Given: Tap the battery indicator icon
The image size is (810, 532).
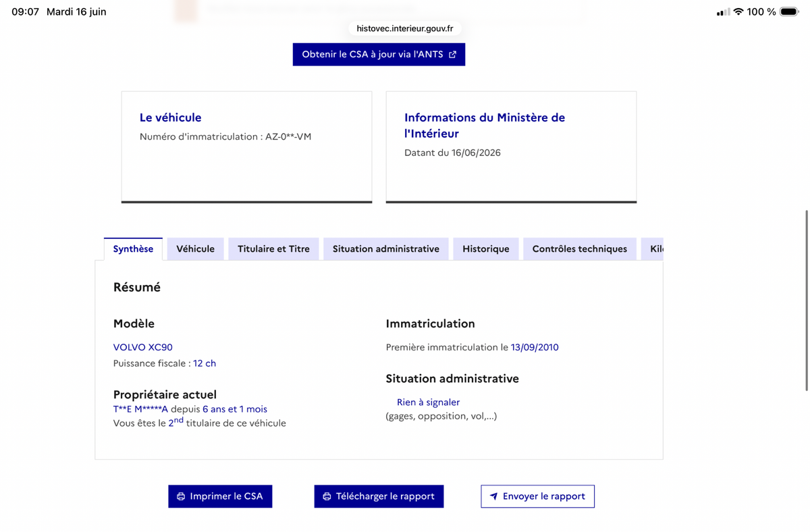Looking at the screenshot, I should (789, 11).
